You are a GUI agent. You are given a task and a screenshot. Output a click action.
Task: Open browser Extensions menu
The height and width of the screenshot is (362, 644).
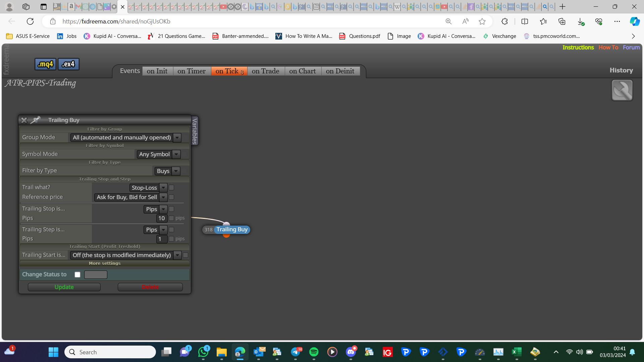504,21
